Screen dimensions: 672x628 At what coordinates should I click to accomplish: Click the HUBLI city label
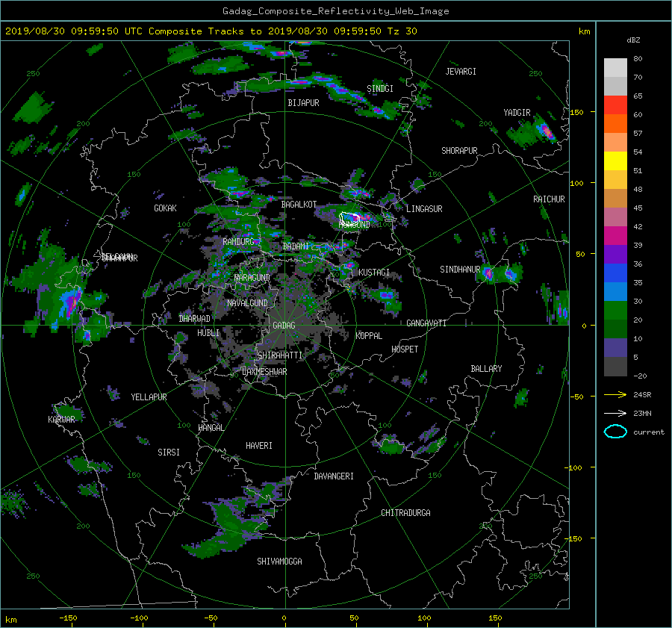click(208, 332)
